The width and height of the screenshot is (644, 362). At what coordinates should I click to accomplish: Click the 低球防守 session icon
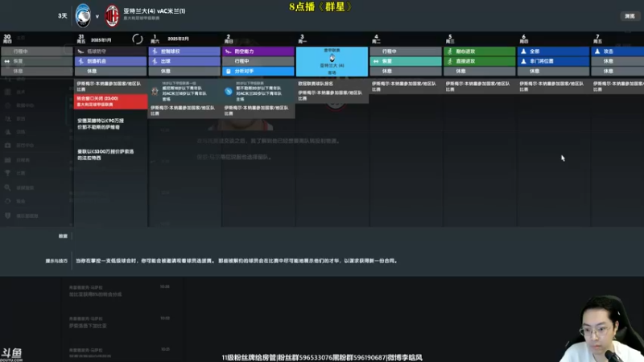pos(80,51)
